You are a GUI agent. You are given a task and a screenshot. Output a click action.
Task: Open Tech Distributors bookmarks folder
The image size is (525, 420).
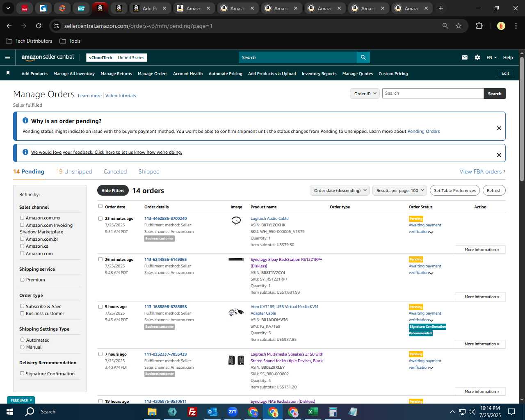29,41
